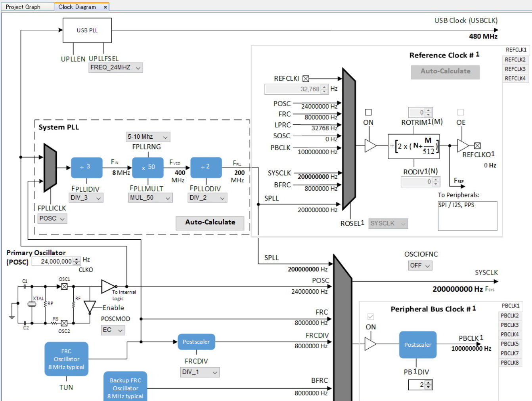Select the REFCLK2 tab
This screenshot has height=401, width=532.
pos(515,59)
